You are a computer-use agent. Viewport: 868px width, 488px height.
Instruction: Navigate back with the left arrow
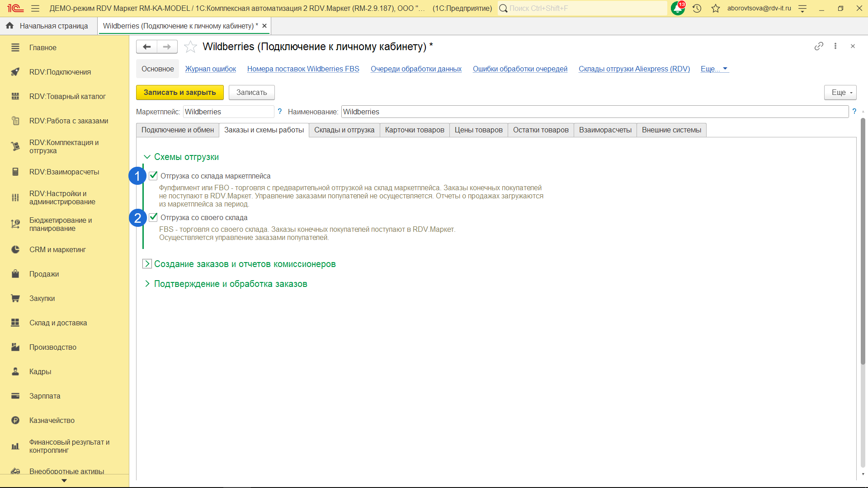point(146,47)
